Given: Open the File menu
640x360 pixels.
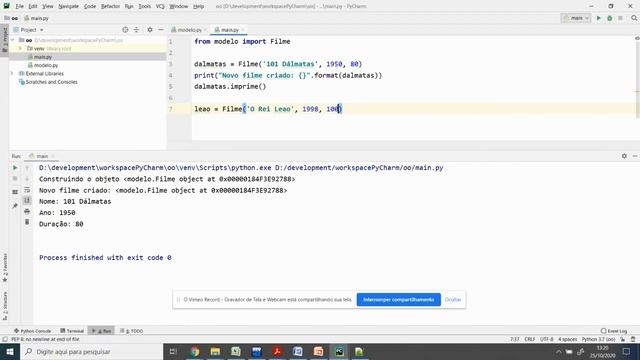Looking at the screenshot, I should click(19, 6).
